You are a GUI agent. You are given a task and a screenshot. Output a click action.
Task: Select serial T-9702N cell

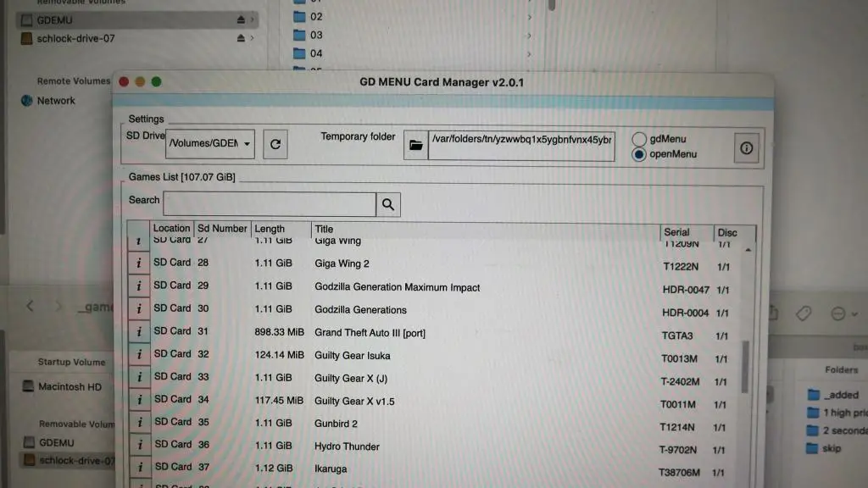click(677, 450)
